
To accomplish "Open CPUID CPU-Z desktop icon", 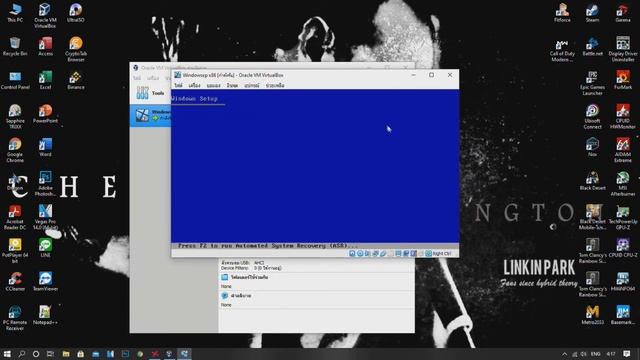I will click(x=623, y=248).
